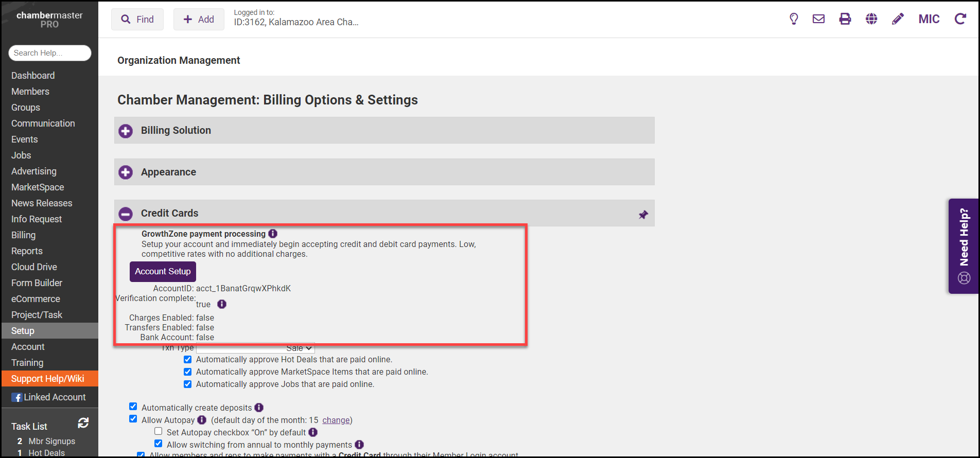Viewport: 980px width, 458px height.
Task: Select eCommerce in the sidebar
Action: 36,299
